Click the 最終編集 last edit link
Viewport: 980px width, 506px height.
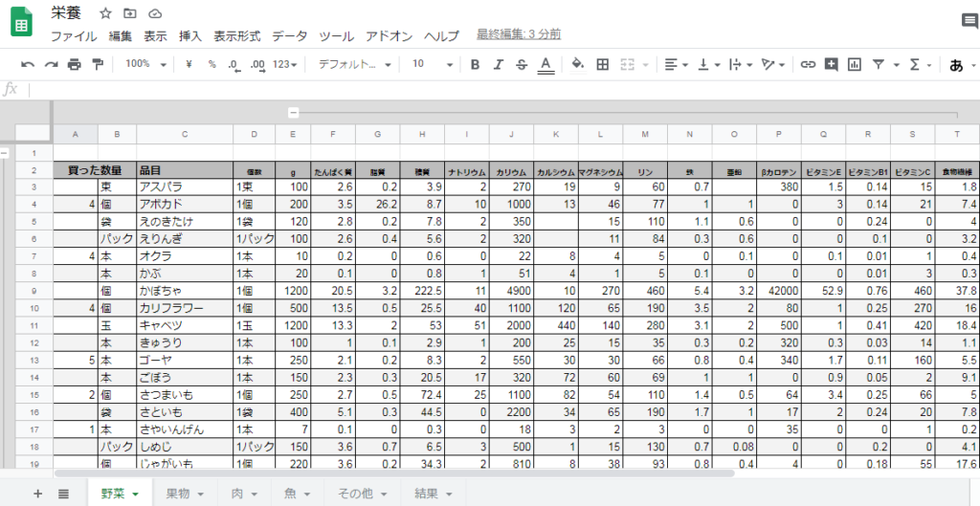coord(519,34)
